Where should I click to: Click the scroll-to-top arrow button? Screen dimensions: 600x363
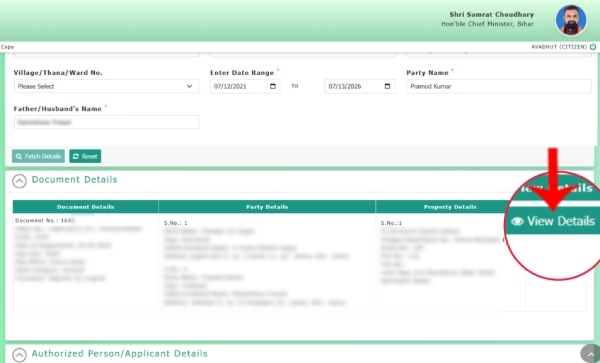tap(590, 354)
